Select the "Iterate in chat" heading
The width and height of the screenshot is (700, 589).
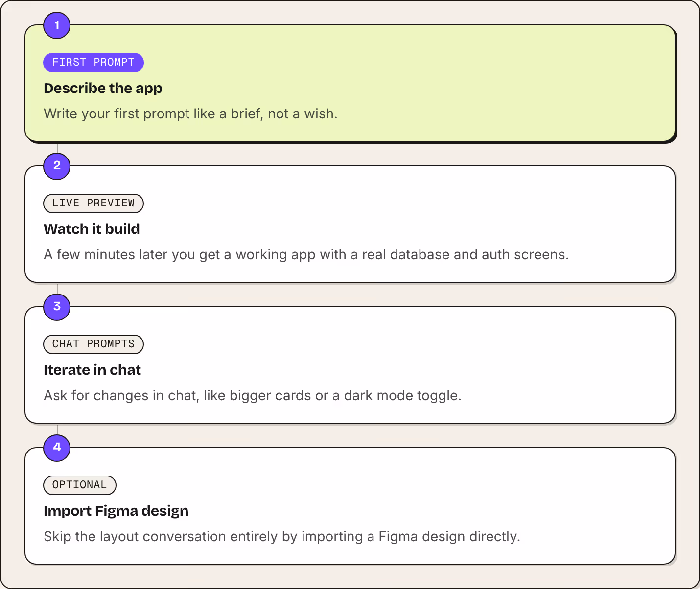(92, 370)
